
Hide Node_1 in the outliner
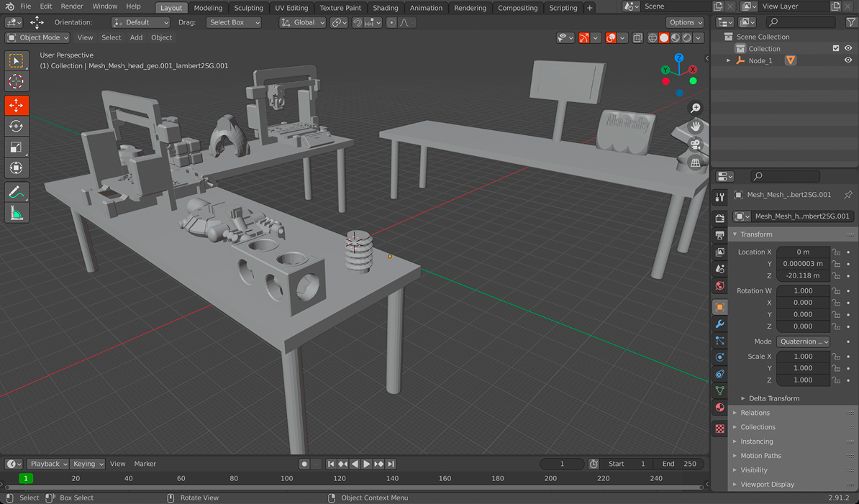[x=848, y=61]
